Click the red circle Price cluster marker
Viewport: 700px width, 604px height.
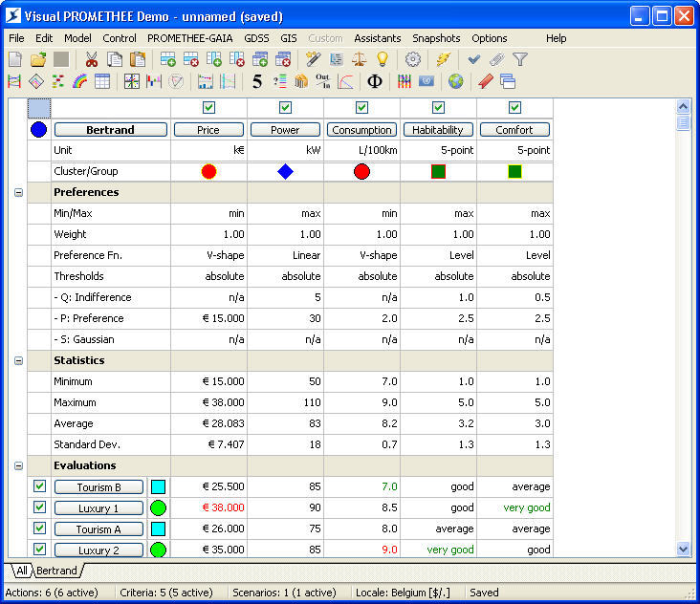(208, 171)
